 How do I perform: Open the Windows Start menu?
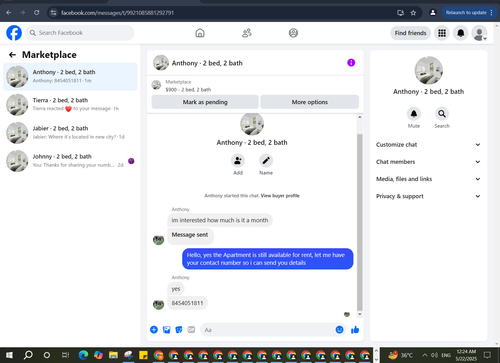click(9, 355)
